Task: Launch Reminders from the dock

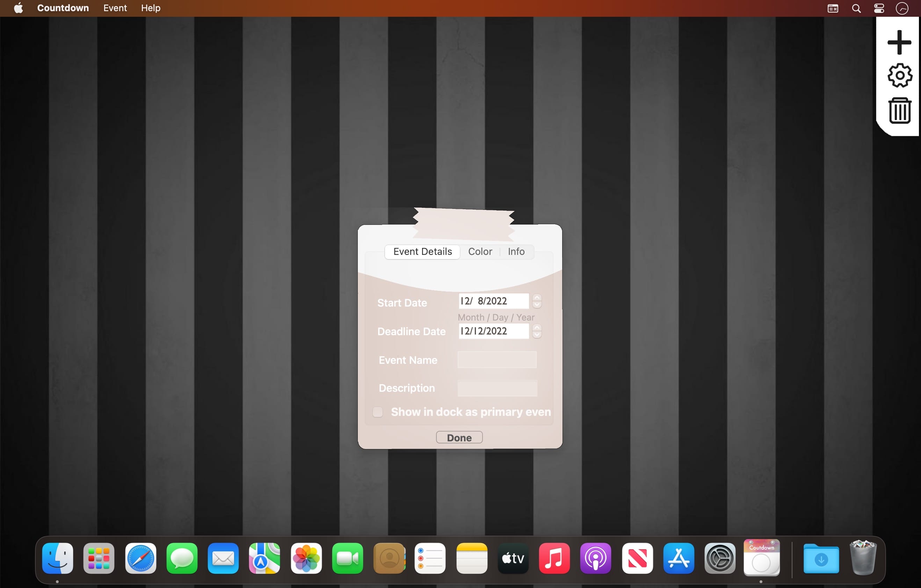Action: coord(430,558)
